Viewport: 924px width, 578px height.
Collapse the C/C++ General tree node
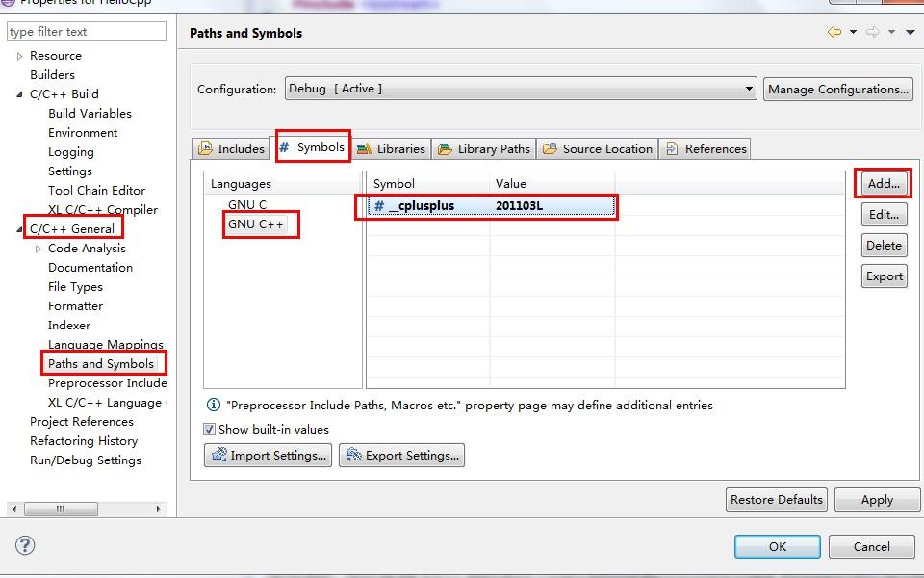pyautogui.click(x=19, y=229)
